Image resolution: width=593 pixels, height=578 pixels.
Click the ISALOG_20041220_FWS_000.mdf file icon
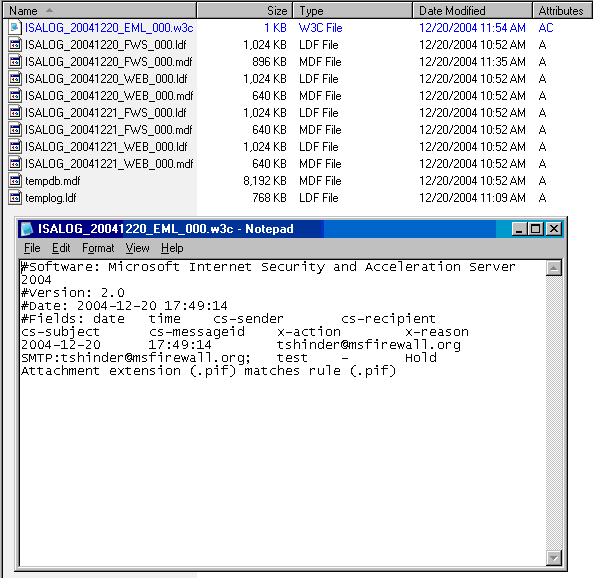(x=15, y=62)
